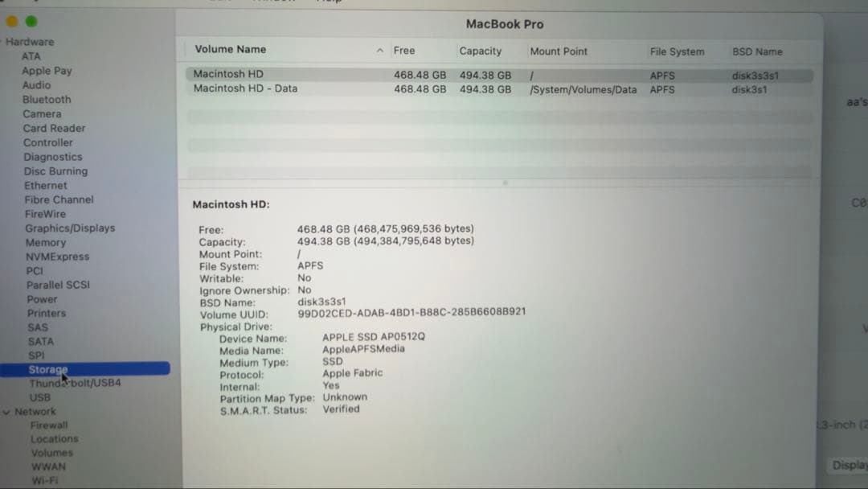The height and width of the screenshot is (489, 868).
Task: Collapse the Hardware tree section
Action: click(5, 41)
